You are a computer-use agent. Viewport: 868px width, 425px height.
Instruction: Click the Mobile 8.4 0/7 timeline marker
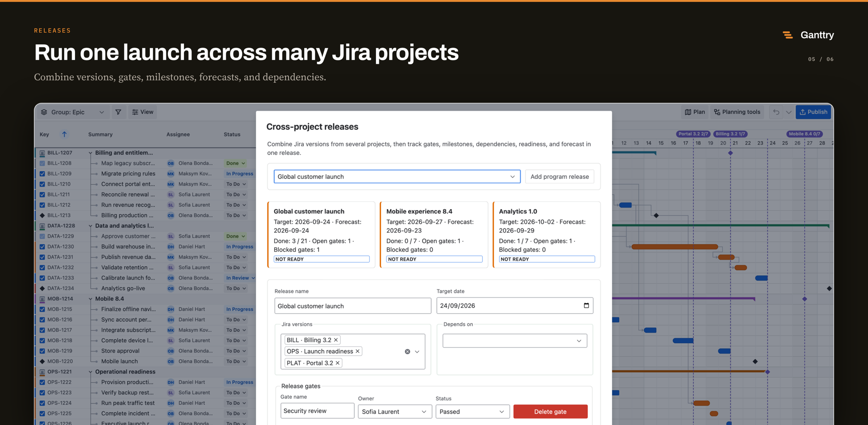[804, 134]
